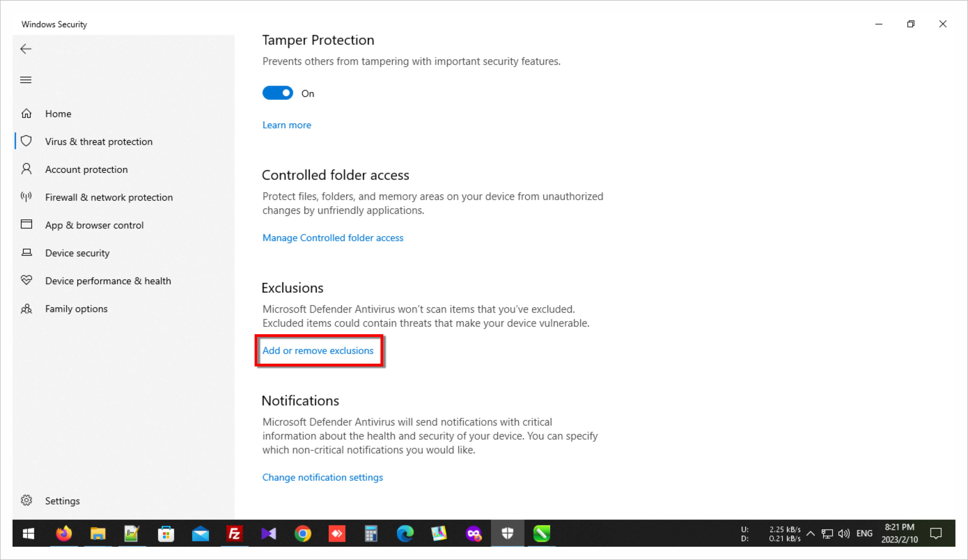Launch FileZilla from the taskbar
The image size is (968, 560).
pos(234,533)
